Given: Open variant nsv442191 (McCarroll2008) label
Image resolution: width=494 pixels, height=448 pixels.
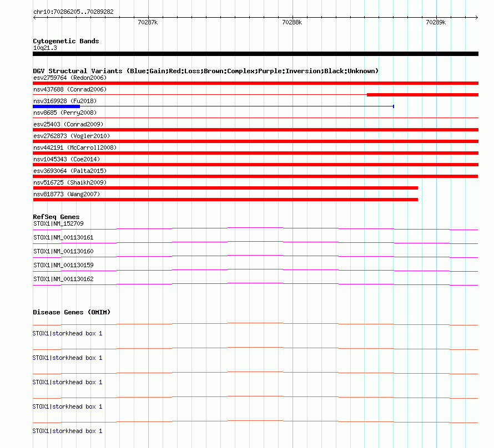Looking at the screenshot, I should (x=75, y=147).
